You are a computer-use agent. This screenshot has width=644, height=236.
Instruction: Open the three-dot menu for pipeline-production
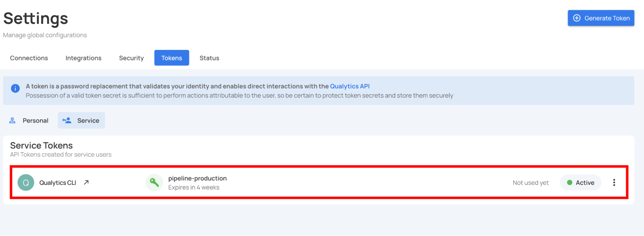pos(614,183)
